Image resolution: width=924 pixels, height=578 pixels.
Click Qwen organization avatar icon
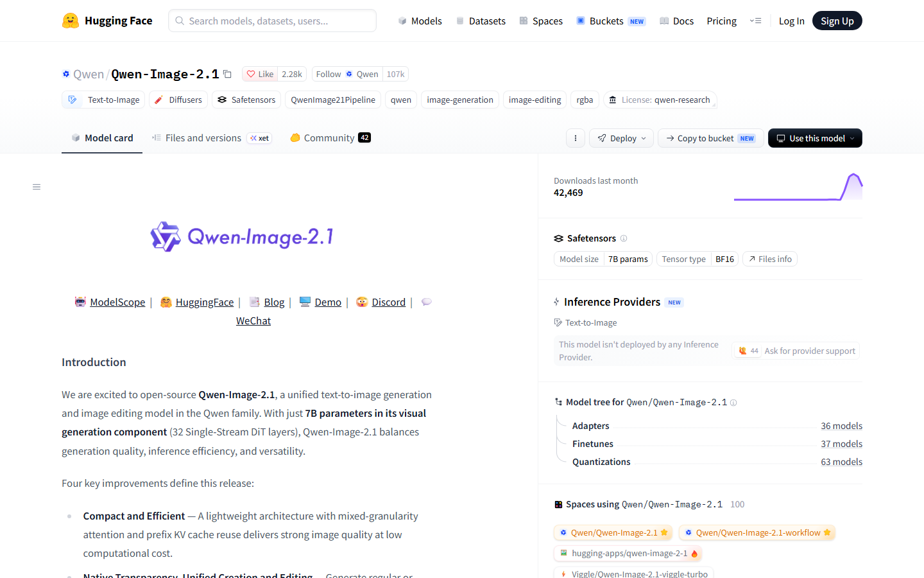tap(66, 74)
